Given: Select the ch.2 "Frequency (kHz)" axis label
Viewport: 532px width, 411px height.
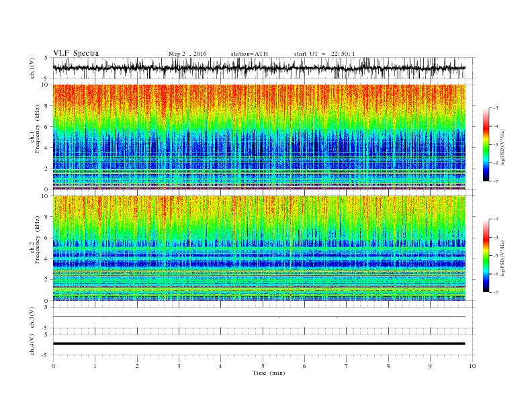Looking at the screenshot, I should (38, 240).
